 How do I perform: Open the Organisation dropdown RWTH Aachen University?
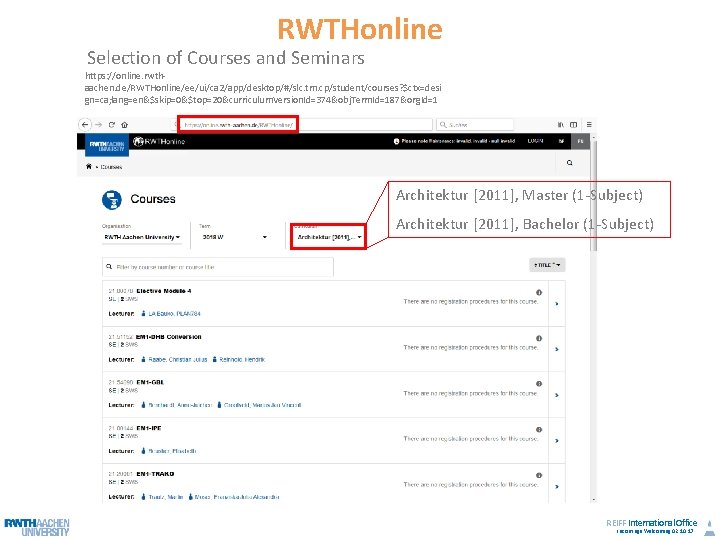(x=141, y=237)
